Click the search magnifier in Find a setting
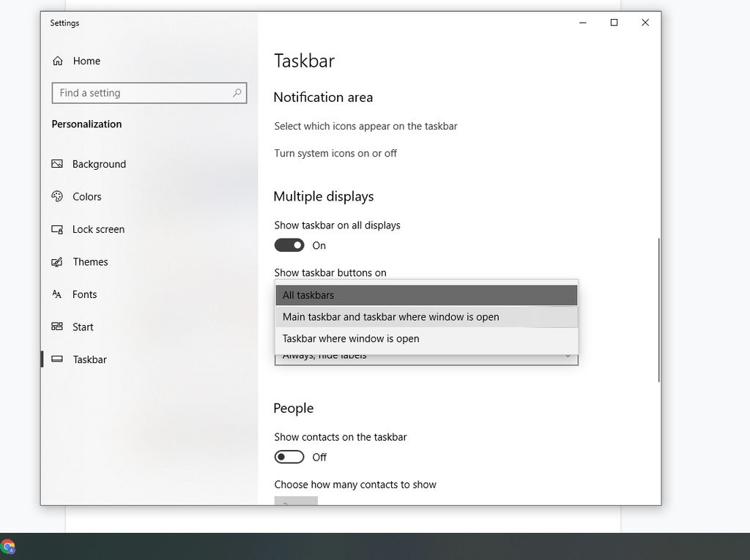Viewport: 750px width, 560px height. tap(237, 93)
